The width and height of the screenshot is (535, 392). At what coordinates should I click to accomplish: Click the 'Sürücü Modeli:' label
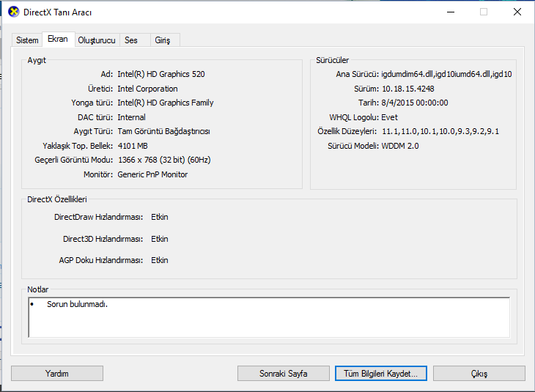(x=353, y=146)
